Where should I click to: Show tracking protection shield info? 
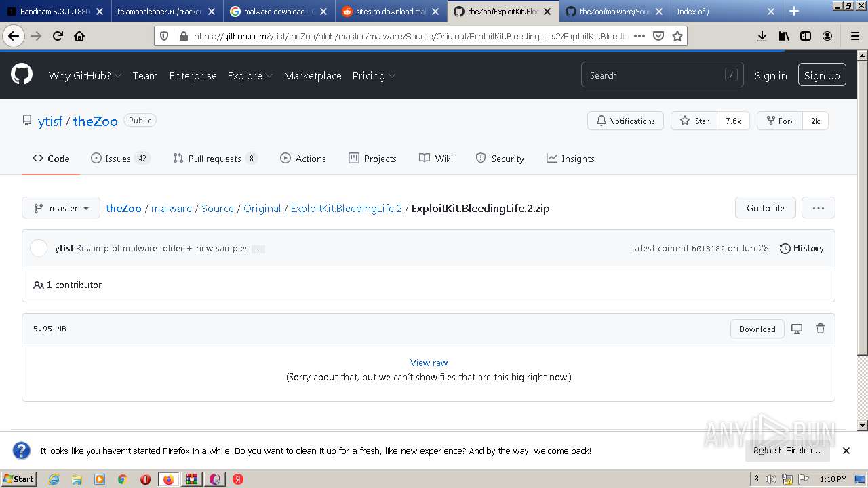[165, 36]
